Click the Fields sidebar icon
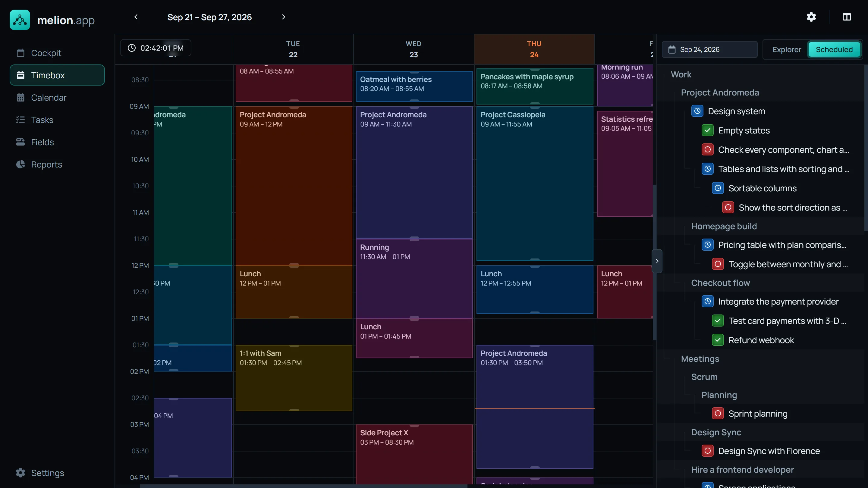The width and height of the screenshot is (868, 488). pyautogui.click(x=20, y=142)
